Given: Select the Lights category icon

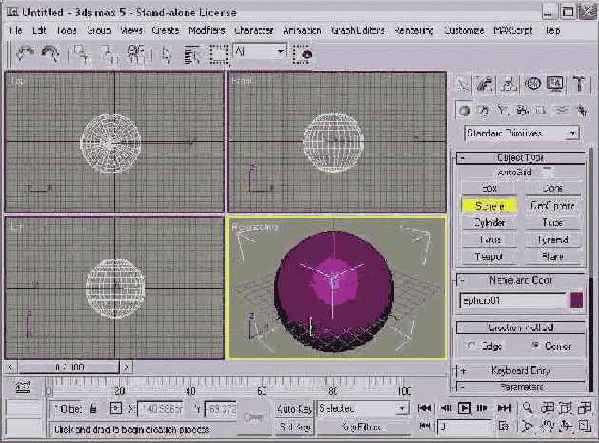Looking at the screenshot, I should point(502,111).
